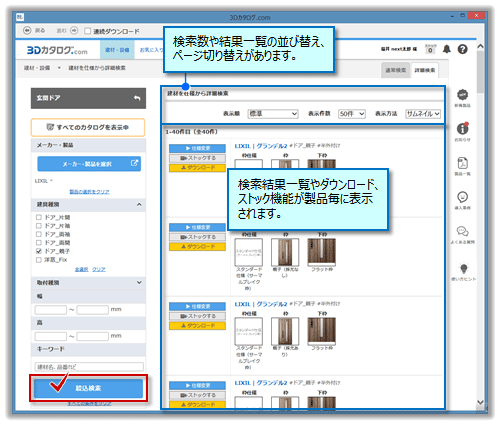
Task: Click 絞込検索 search button
Action: (88, 388)
